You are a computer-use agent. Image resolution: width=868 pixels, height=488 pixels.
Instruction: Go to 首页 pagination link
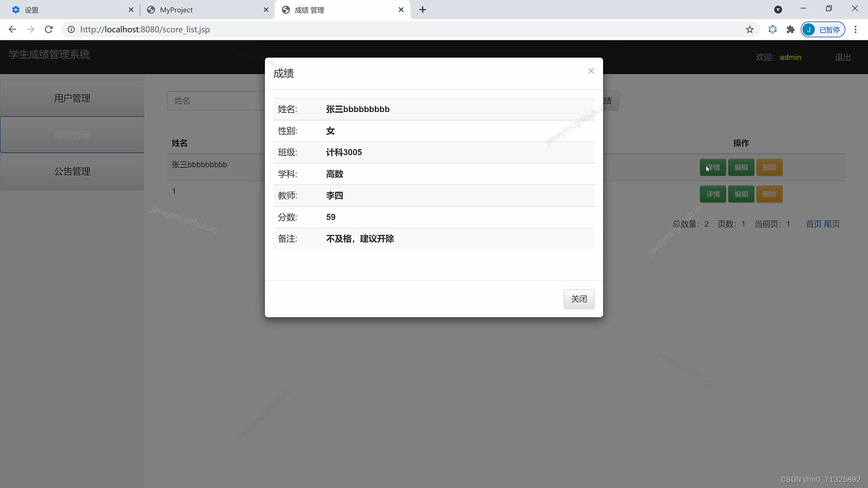(814, 224)
